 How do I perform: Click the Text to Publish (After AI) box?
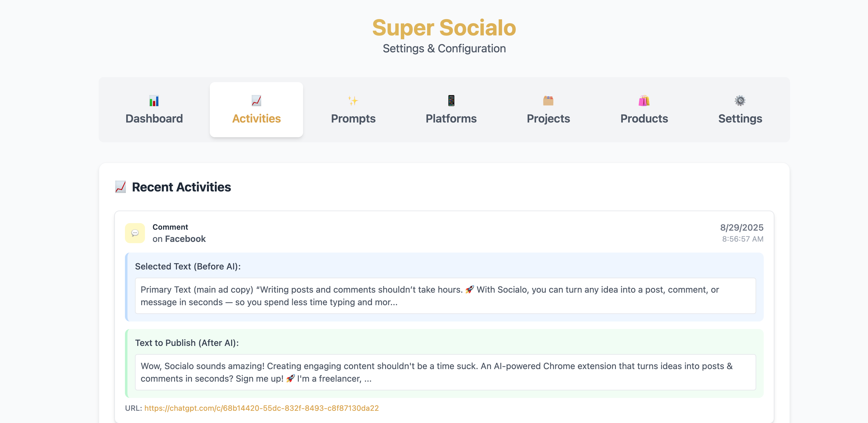[446, 372]
